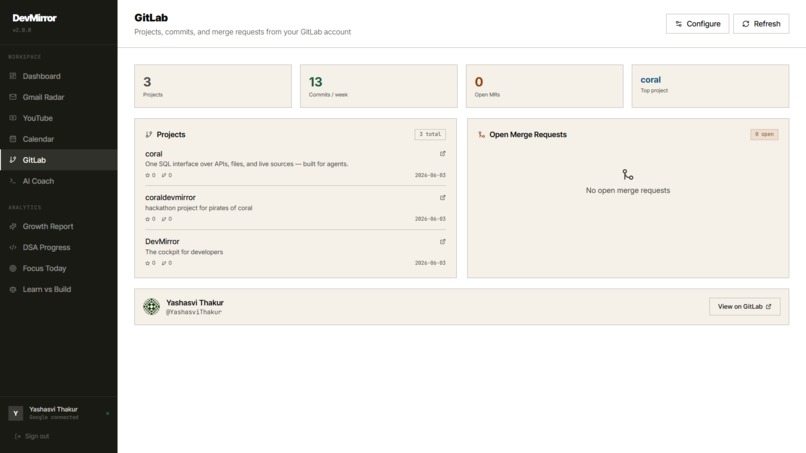The width and height of the screenshot is (806, 453).
Task: Open the Dashboard sidebar item
Action: click(58, 76)
